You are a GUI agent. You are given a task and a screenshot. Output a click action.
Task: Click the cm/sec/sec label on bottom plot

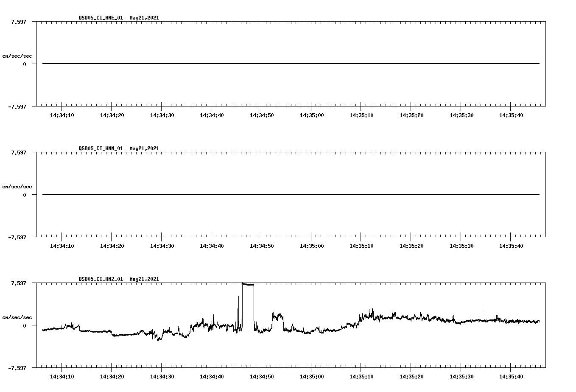pyautogui.click(x=17, y=316)
